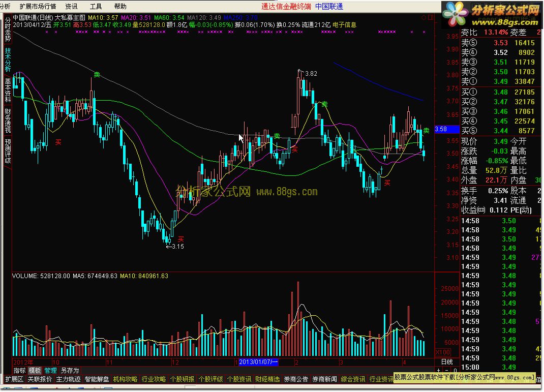Open the 机构攻略 bottom tab

click(x=125, y=379)
